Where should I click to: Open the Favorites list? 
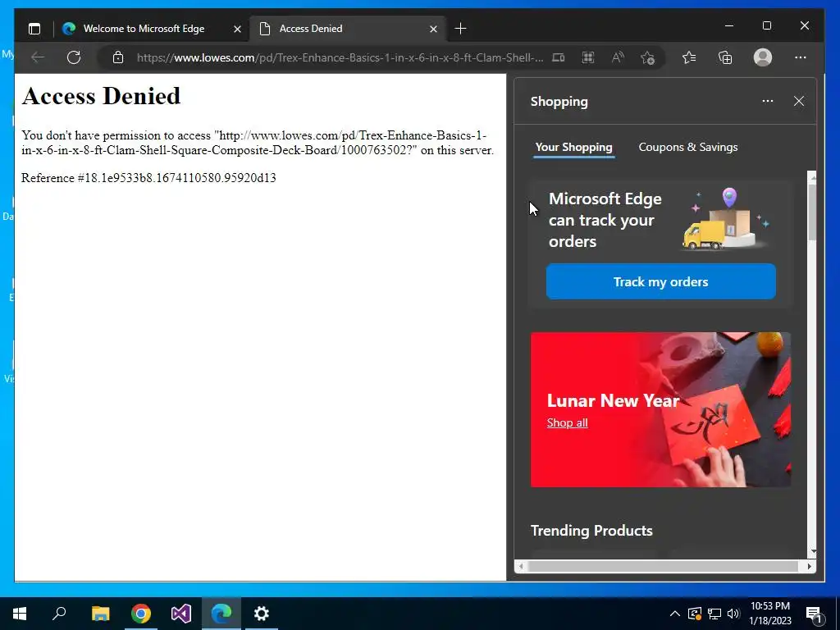pyautogui.click(x=689, y=57)
